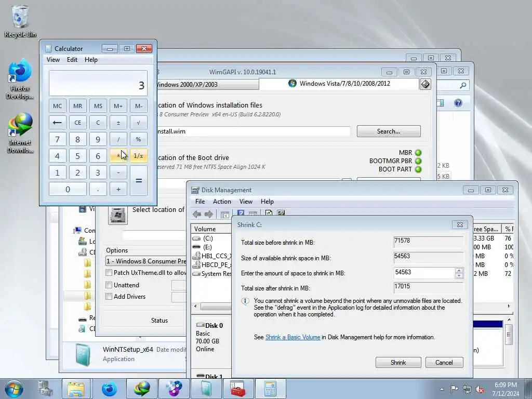Cancel the Shrink C: dialog

coord(444,362)
